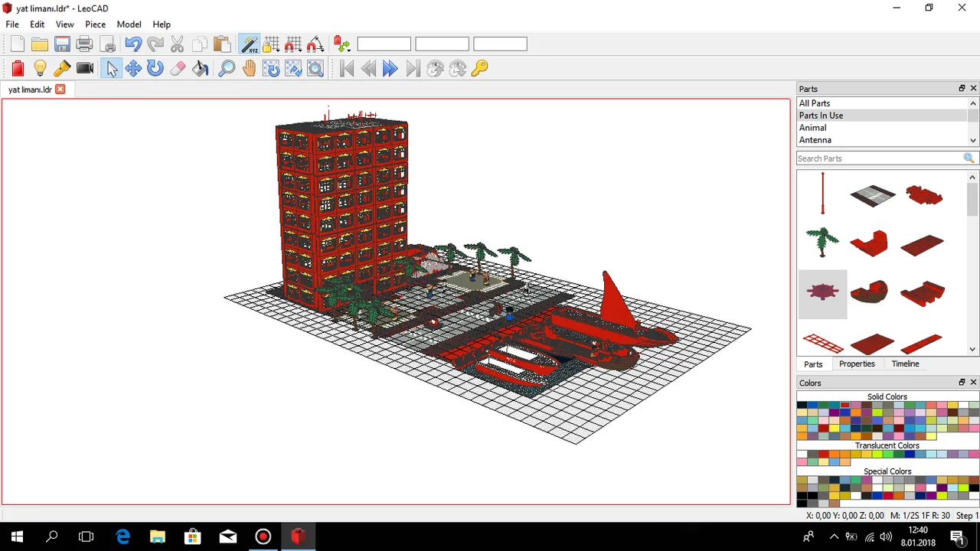Open the lock axes grid dropdown

(271, 44)
